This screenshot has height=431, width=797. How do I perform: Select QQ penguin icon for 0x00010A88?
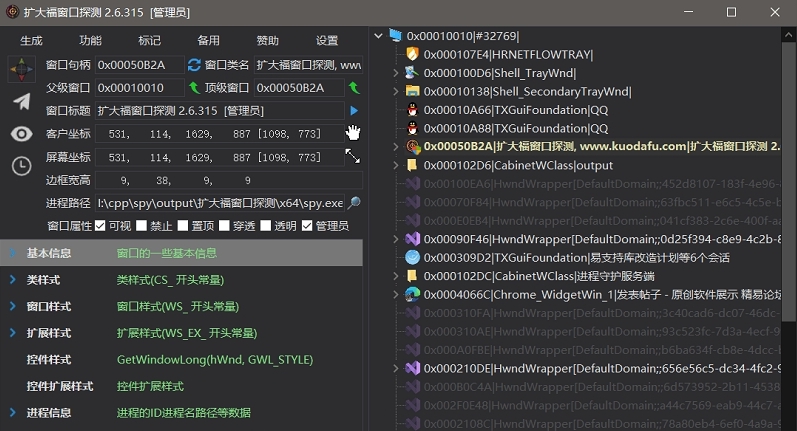click(413, 128)
